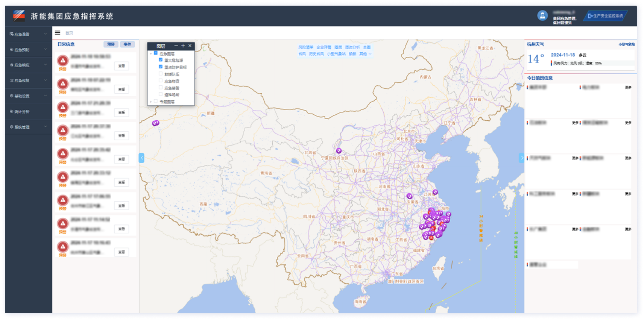The width and height of the screenshot is (644, 320).
Task: Collapse the left panel via blue arrow handle
Action: pos(141,158)
